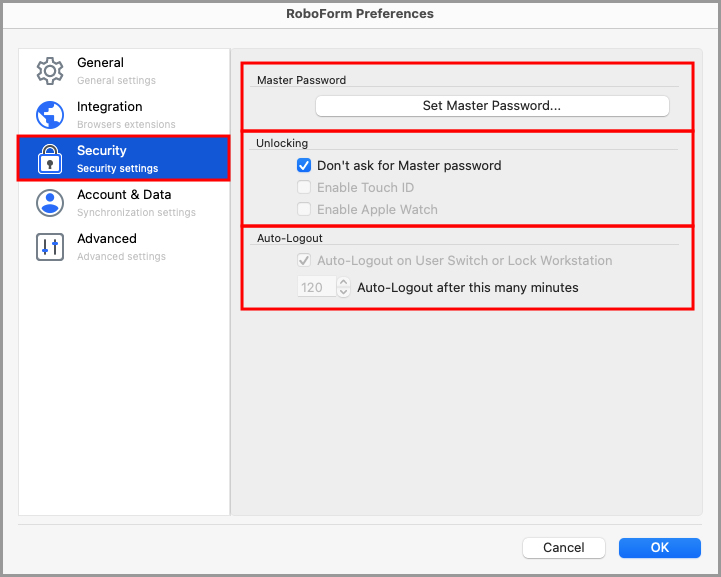Switch to the Integration tab
The width and height of the screenshot is (721, 577).
(x=124, y=115)
